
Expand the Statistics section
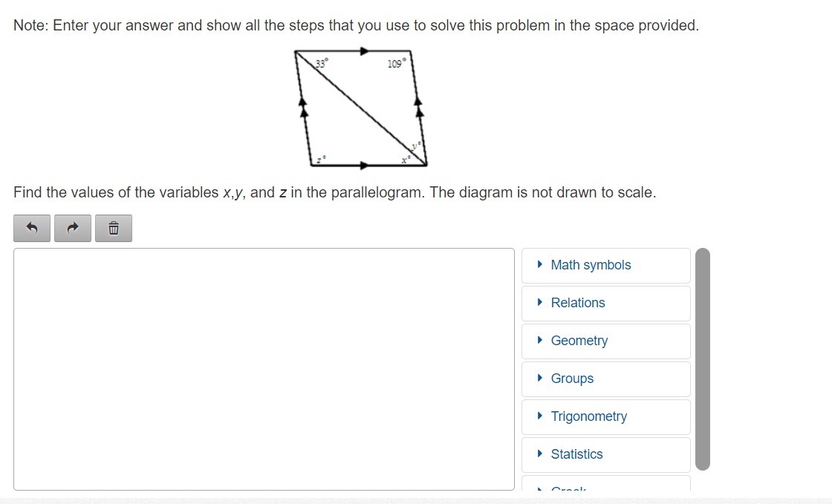click(576, 454)
